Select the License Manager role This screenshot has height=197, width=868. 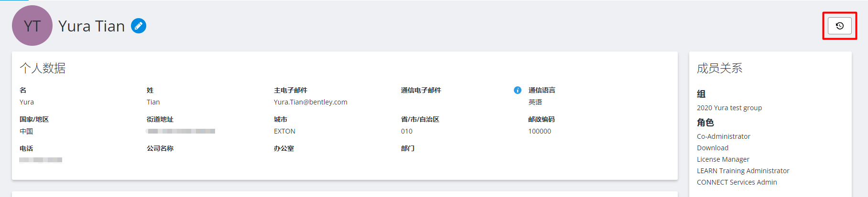point(723,159)
